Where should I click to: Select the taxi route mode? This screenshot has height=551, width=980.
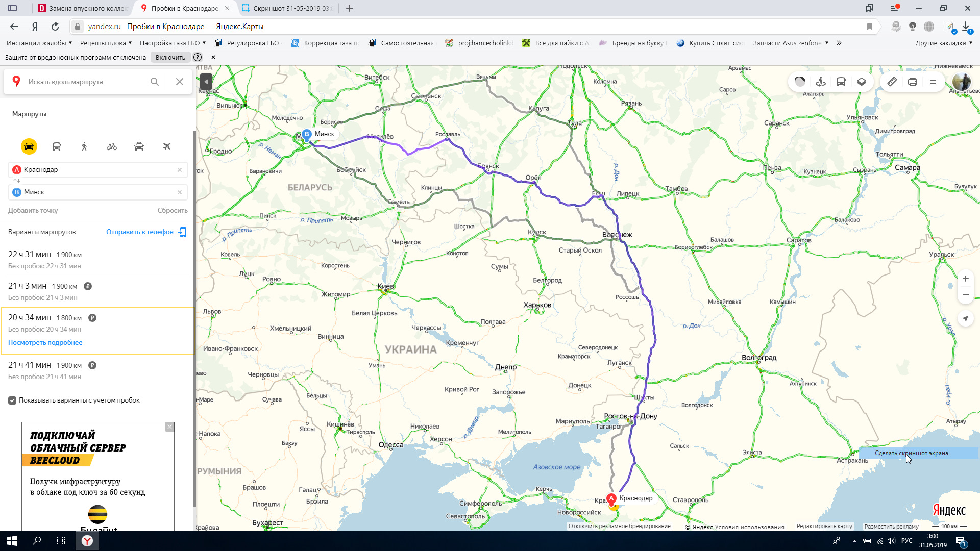coord(139,147)
